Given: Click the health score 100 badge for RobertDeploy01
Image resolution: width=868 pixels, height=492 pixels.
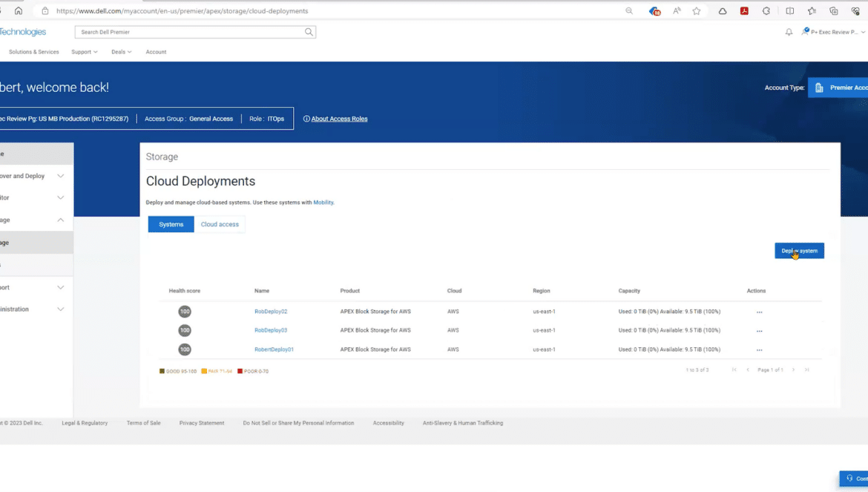Looking at the screenshot, I should [x=184, y=350].
